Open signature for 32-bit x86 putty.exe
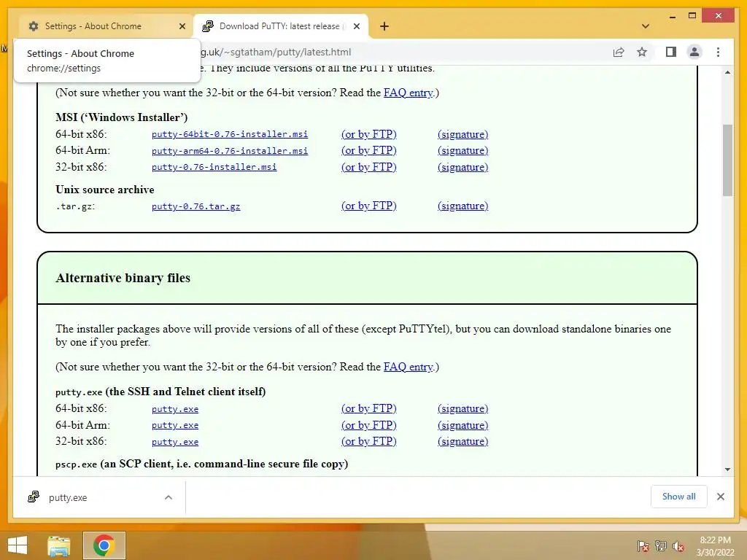747x560 pixels. 462,441
